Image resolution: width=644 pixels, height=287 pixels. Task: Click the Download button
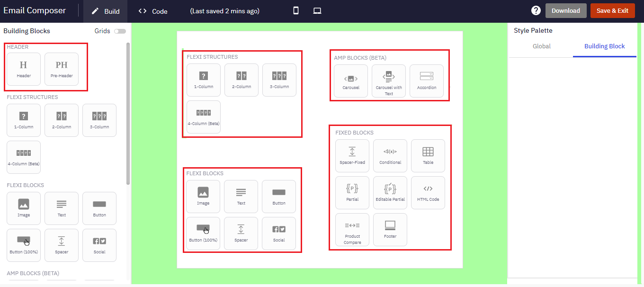(x=566, y=9)
